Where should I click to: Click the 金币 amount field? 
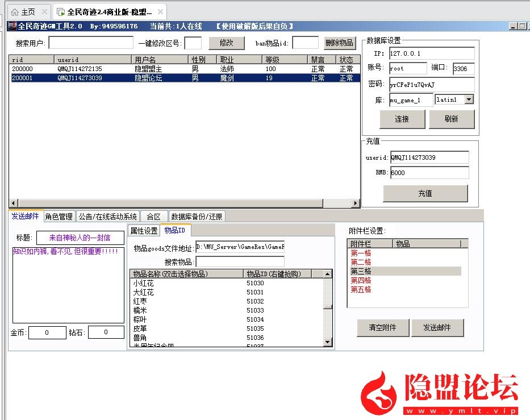pos(47,332)
